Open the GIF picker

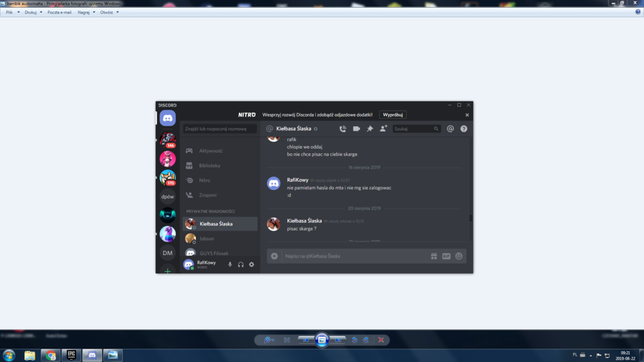[446, 256]
